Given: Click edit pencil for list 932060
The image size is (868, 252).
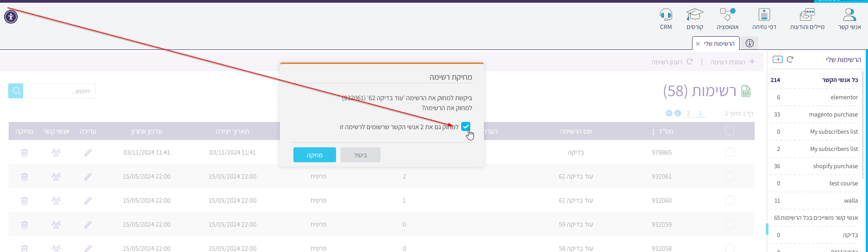Looking at the screenshot, I should click(88, 200).
